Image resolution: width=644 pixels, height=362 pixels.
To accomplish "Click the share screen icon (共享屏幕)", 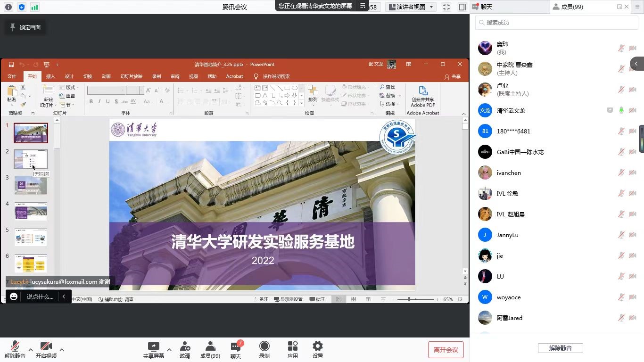I will click(x=154, y=347).
